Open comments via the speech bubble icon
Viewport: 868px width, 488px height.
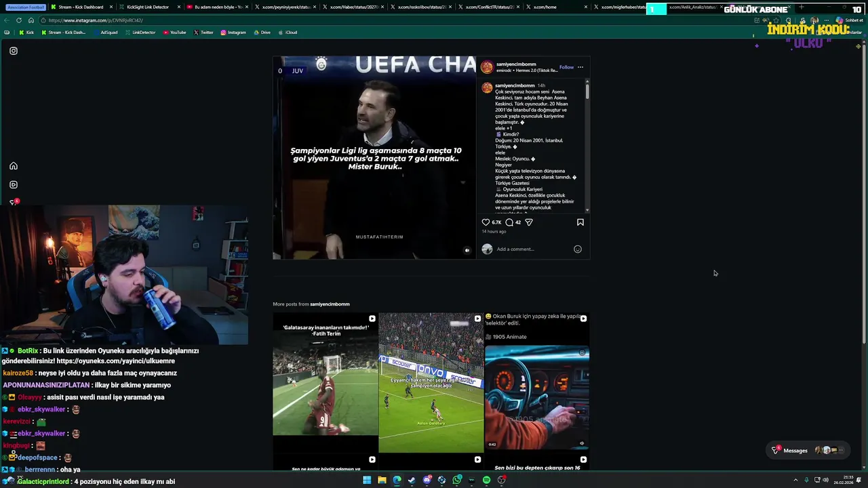[509, 222]
